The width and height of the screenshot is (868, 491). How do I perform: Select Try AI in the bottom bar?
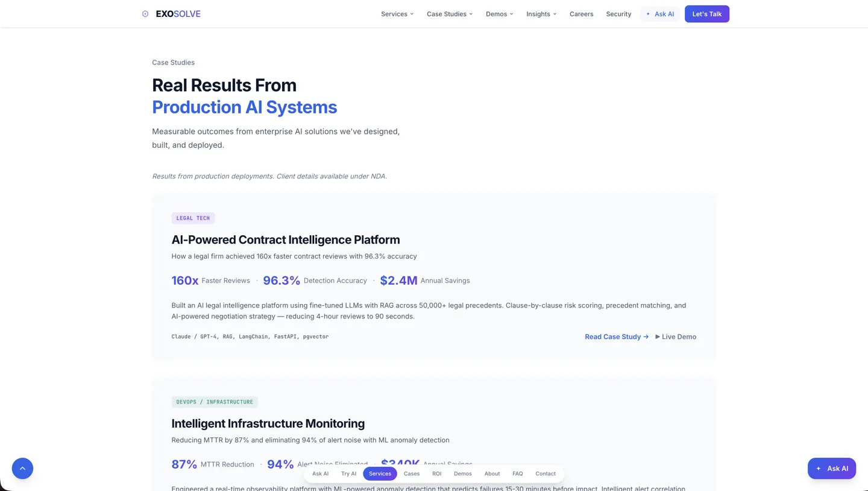coord(348,474)
